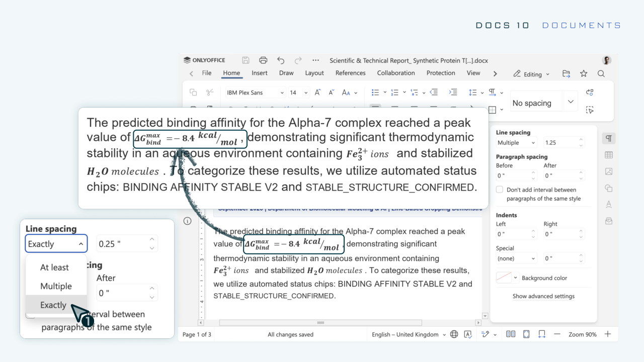
Task: Tick Don't add interval between paragraphs checkbox
Action: [500, 190]
